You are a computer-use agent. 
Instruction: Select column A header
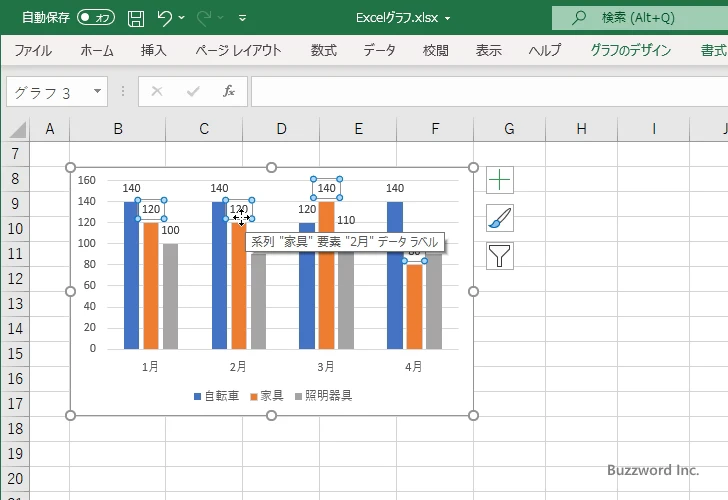click(x=50, y=129)
